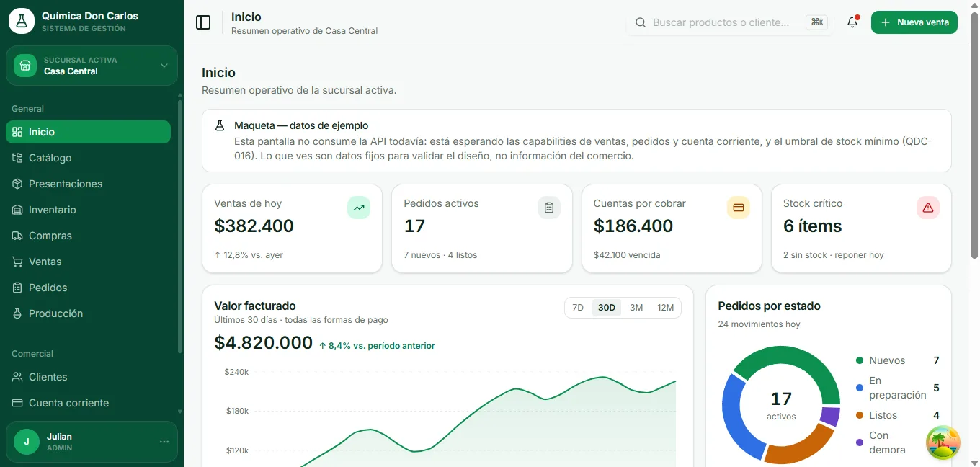The image size is (980, 467).
Task: Open Presentaciones from the sidebar
Action: (89, 184)
